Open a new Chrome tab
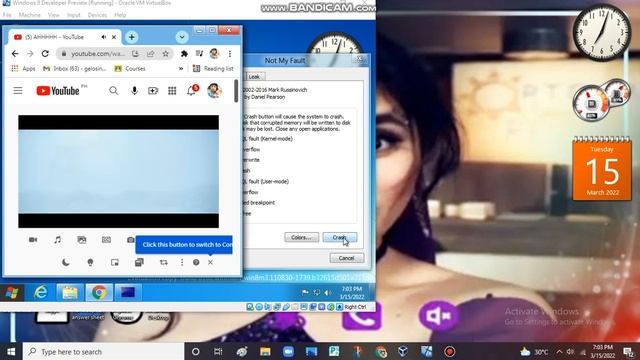This screenshot has width=640, height=360. [x=131, y=37]
